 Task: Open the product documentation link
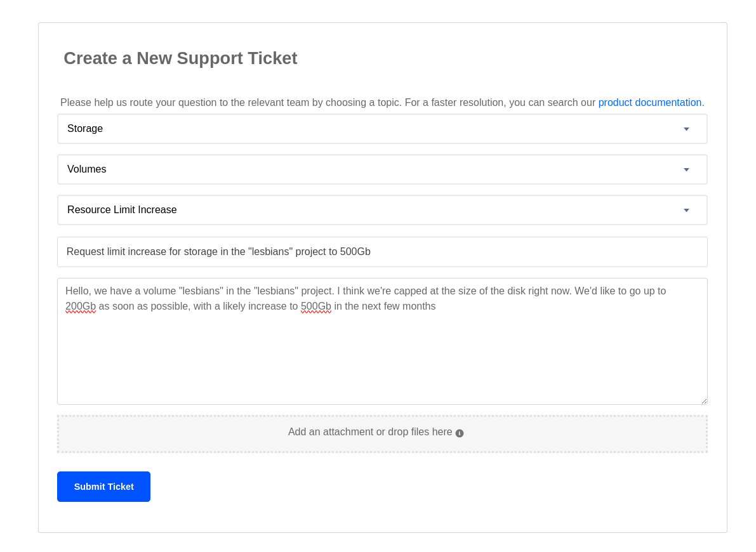pyautogui.click(x=649, y=103)
